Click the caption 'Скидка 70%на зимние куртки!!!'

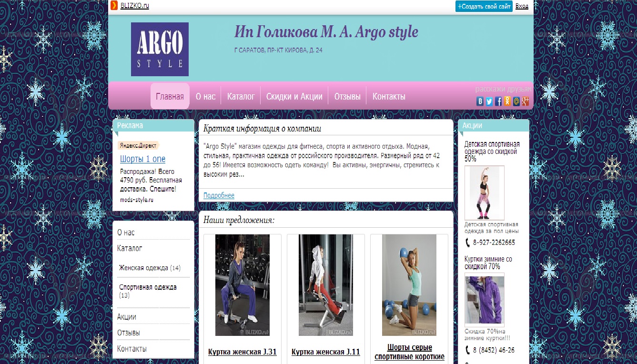[487, 335]
